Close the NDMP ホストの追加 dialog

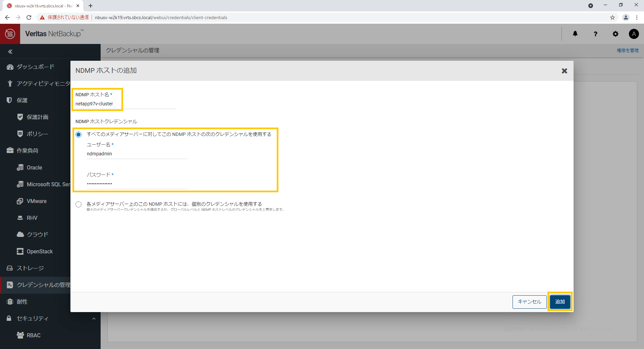click(x=565, y=71)
